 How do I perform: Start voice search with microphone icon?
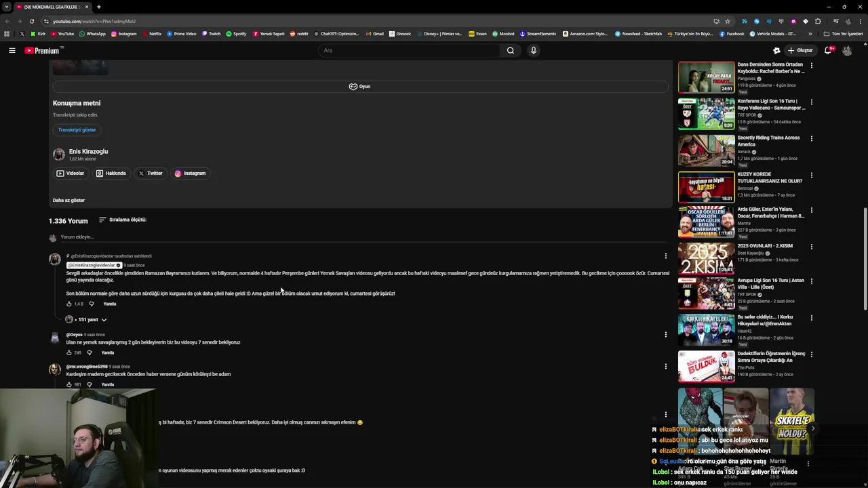(534, 50)
